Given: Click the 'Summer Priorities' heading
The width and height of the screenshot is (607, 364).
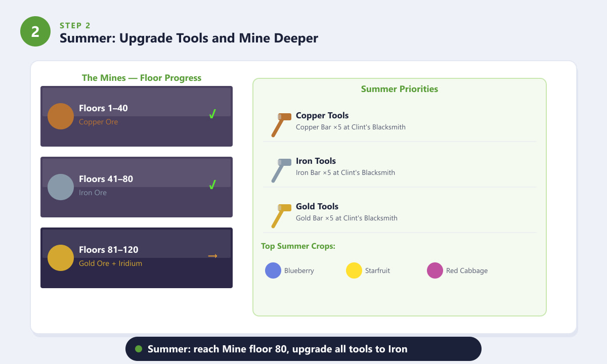Looking at the screenshot, I should click(400, 89).
